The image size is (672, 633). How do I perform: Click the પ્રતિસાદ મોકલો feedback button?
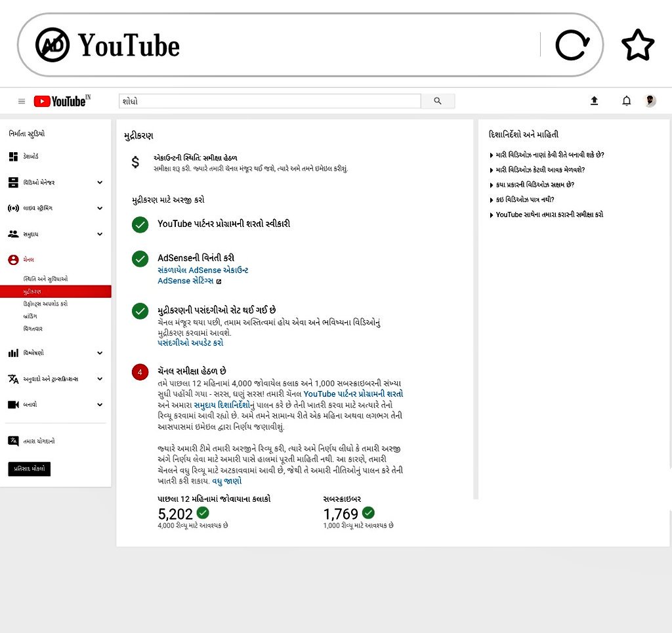[29, 469]
